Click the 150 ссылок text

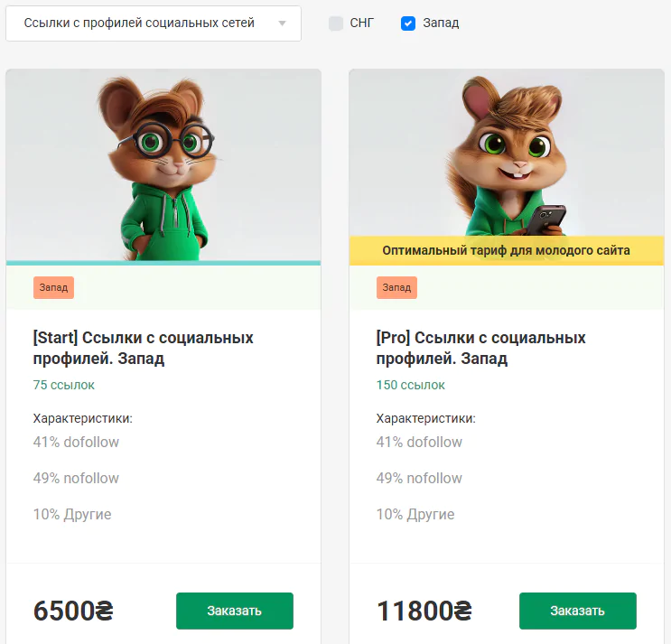(x=410, y=385)
